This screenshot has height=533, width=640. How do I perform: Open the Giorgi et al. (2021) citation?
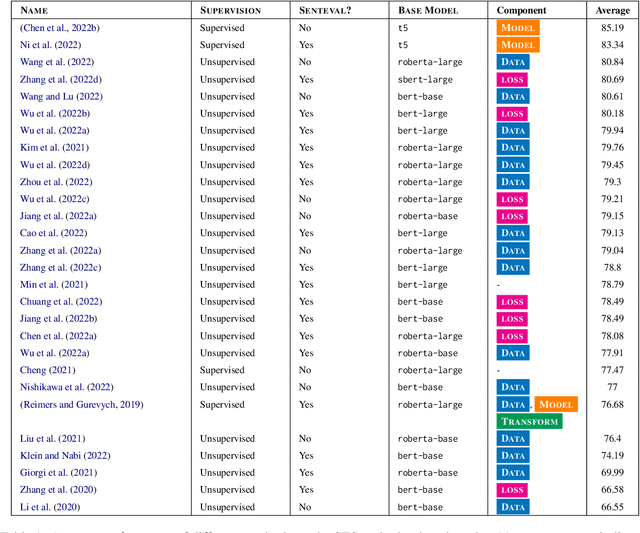click(59, 473)
